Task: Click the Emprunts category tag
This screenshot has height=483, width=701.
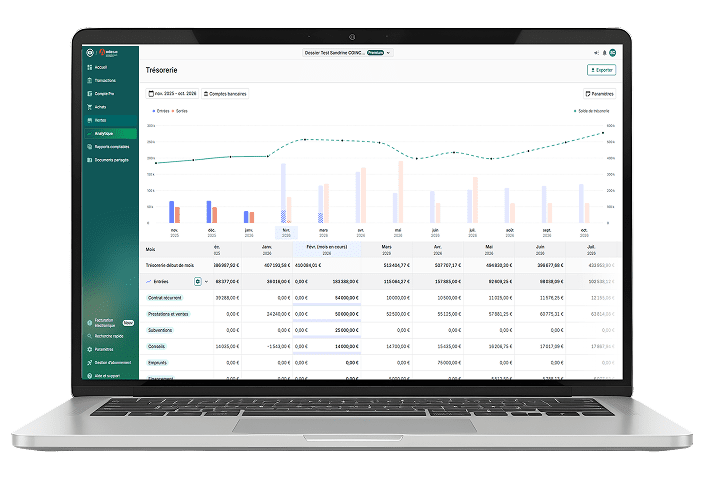Action: [x=157, y=363]
